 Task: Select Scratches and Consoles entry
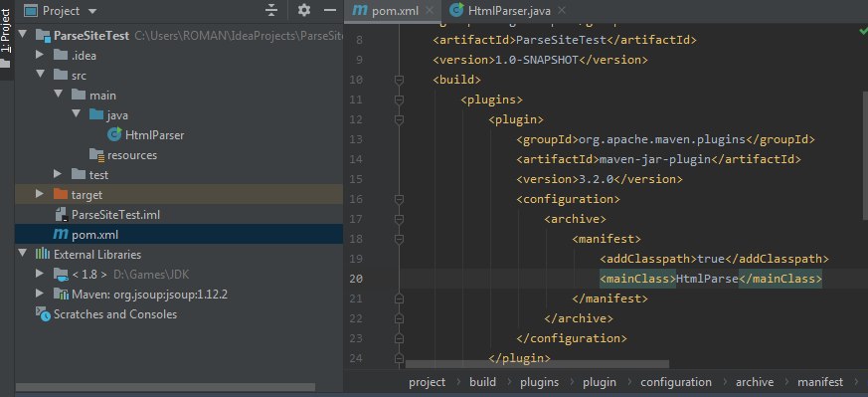pos(115,314)
